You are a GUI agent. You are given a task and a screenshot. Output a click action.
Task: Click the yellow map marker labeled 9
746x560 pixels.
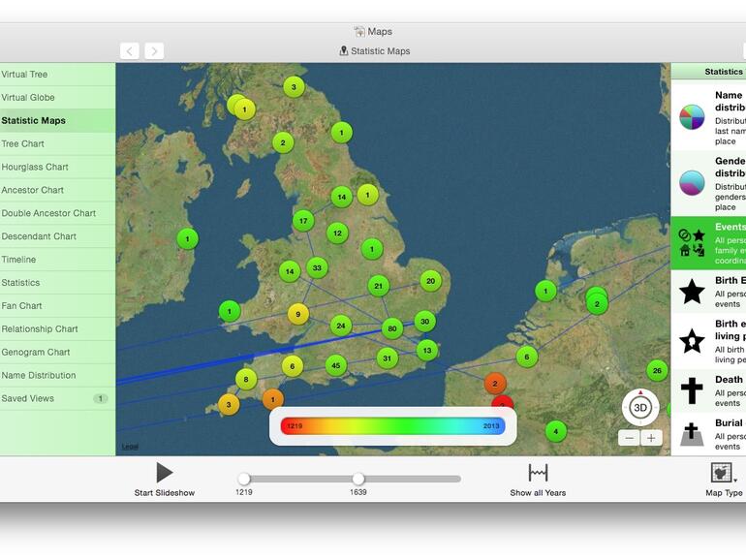[x=298, y=314]
